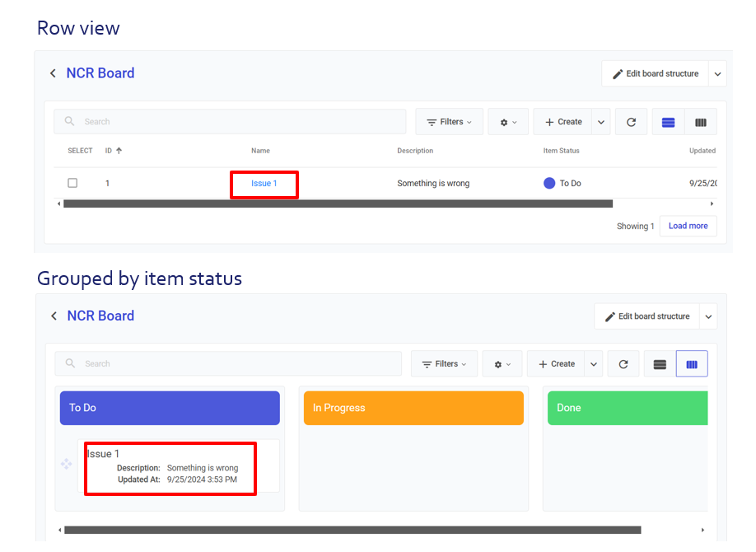756x552 pixels.
Task: Switch to column view icon in Row view toolbar
Action: point(700,122)
